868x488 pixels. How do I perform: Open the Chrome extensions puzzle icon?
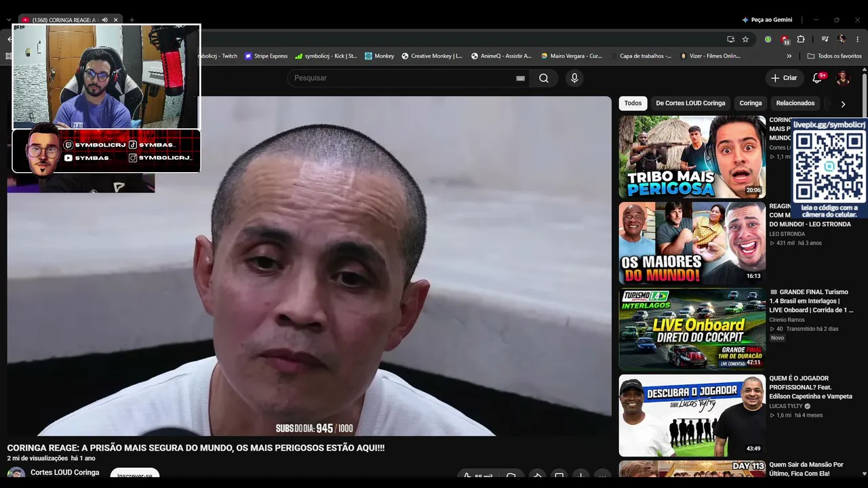coord(801,39)
